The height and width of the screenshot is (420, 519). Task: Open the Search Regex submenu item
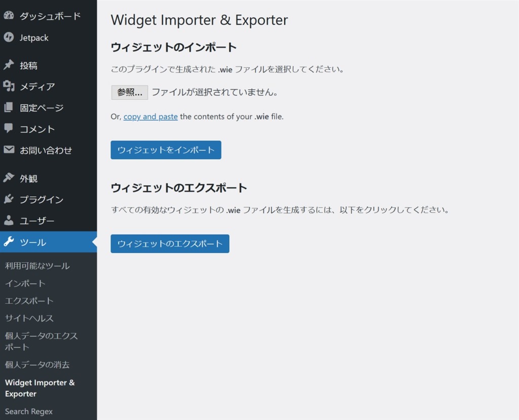[x=29, y=411]
